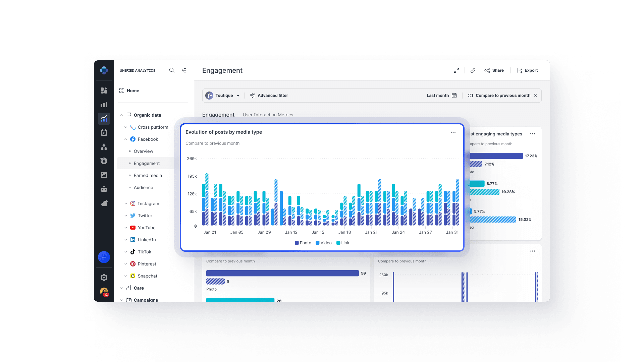Screen dimensions: 644x362
Task: Open the hierarchy people icon in sidebar
Action: coord(104,147)
